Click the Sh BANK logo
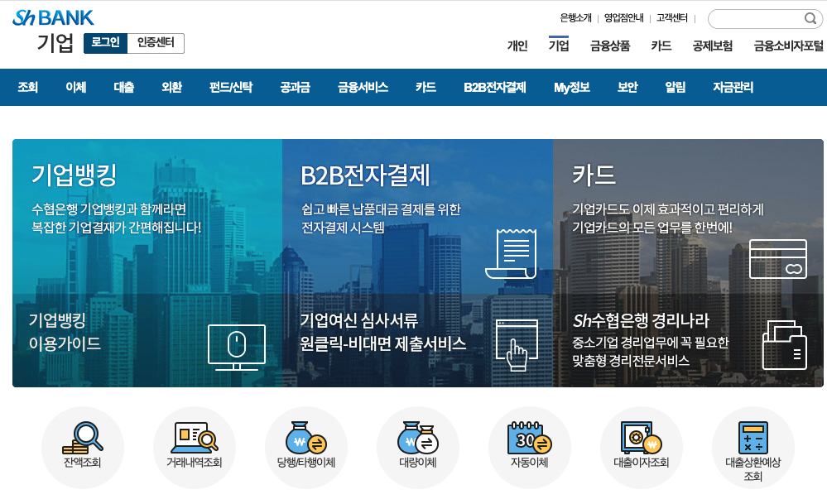Image resolution: width=827 pixels, height=504 pixels. click(53, 18)
